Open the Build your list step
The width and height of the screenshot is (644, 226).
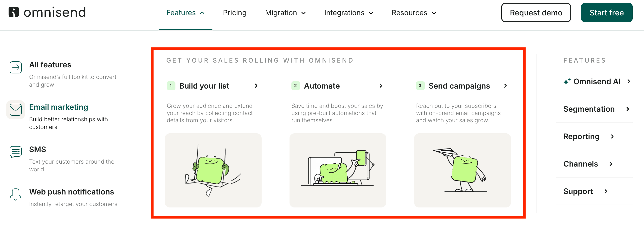pyautogui.click(x=204, y=85)
